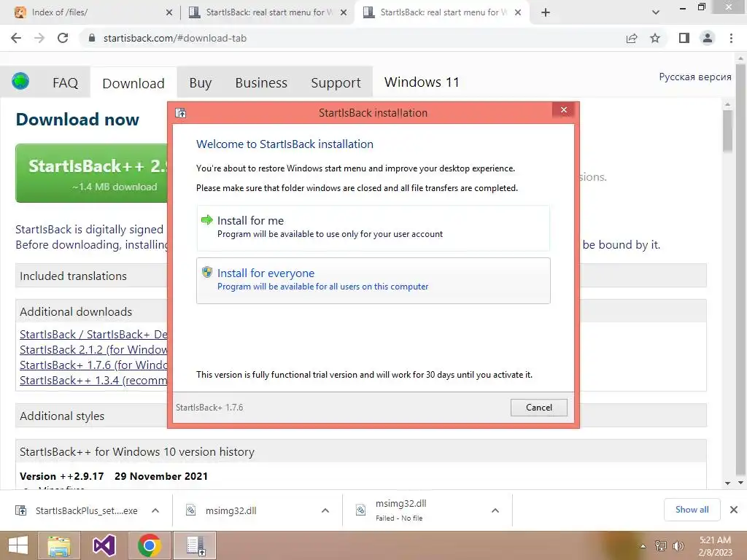Close the Chrome downloads bar
Image resolution: width=747 pixels, height=560 pixels.
(734, 510)
